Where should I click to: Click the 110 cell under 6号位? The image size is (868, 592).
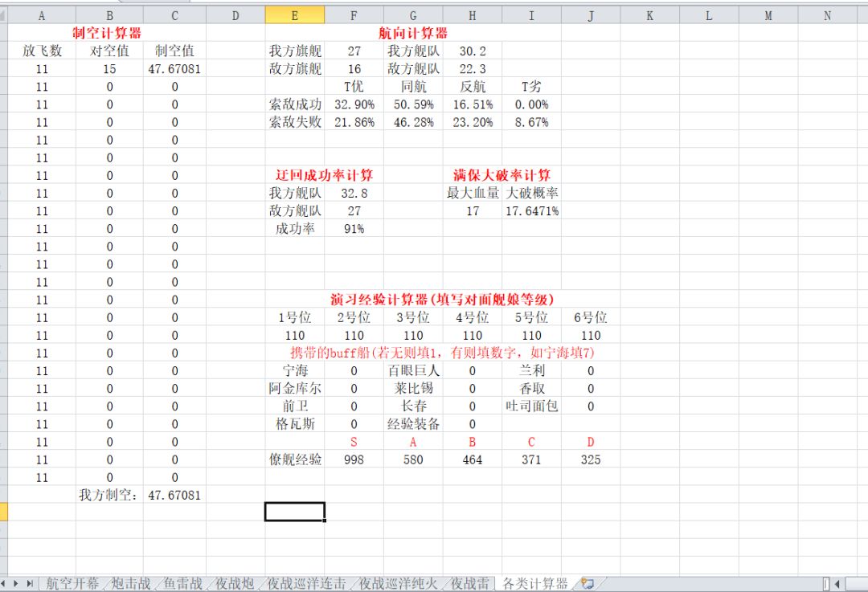[x=591, y=335]
